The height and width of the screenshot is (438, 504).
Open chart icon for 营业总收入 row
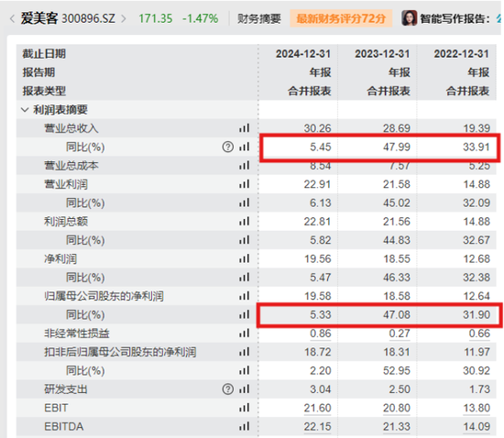point(244,128)
